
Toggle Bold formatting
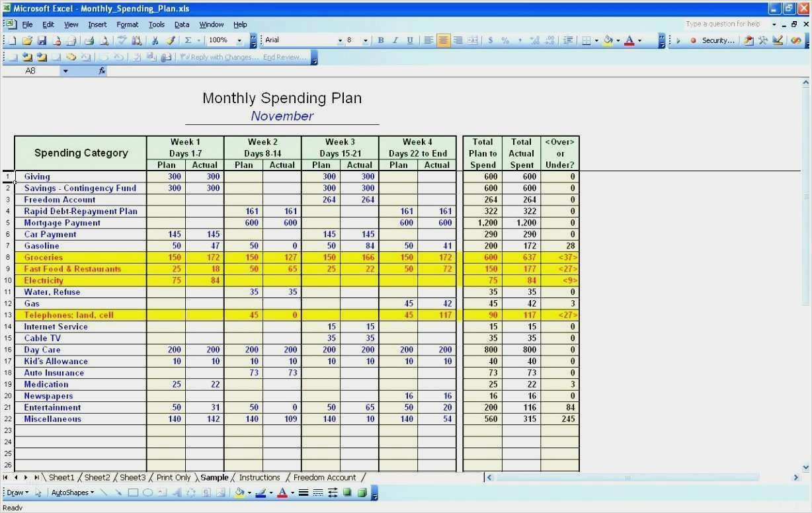[381, 40]
